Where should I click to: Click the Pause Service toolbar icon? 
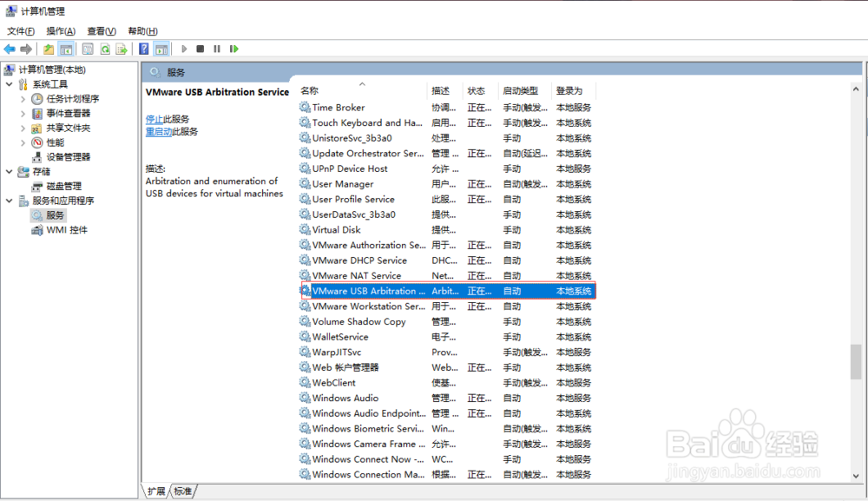[x=217, y=49]
